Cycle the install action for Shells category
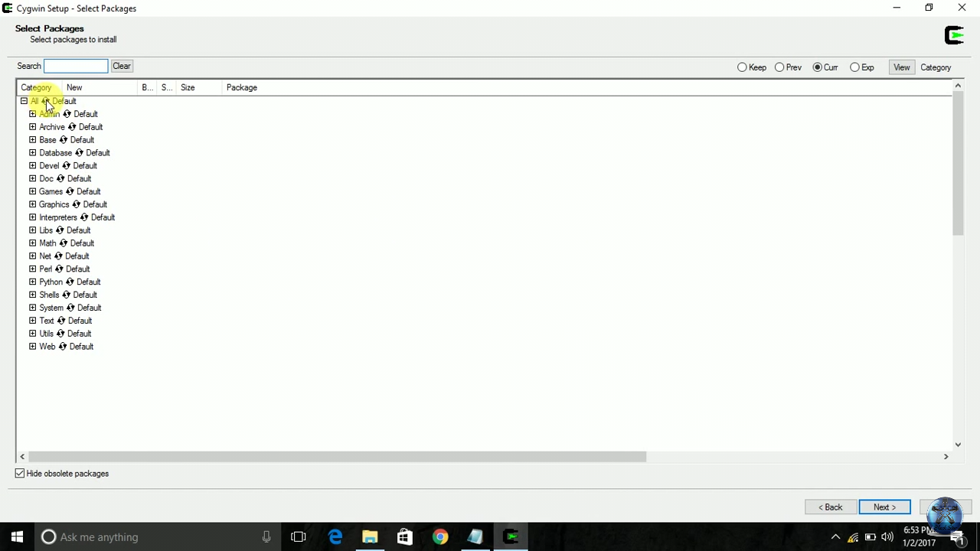 click(66, 295)
